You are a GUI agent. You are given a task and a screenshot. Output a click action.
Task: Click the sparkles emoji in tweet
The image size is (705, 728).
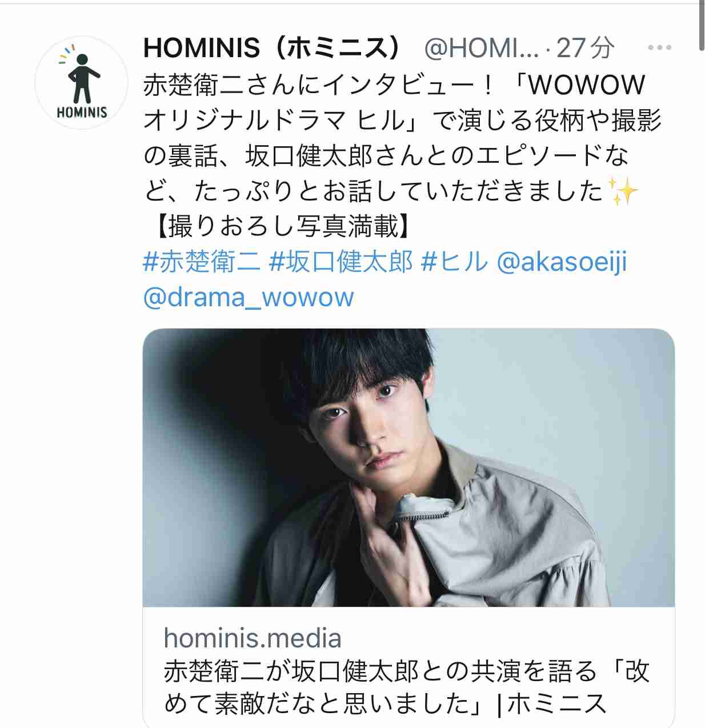[623, 191]
